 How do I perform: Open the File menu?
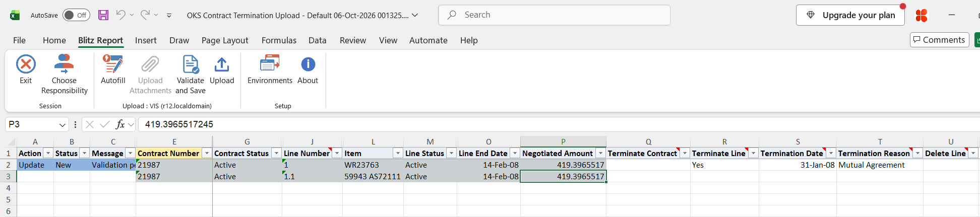click(19, 40)
